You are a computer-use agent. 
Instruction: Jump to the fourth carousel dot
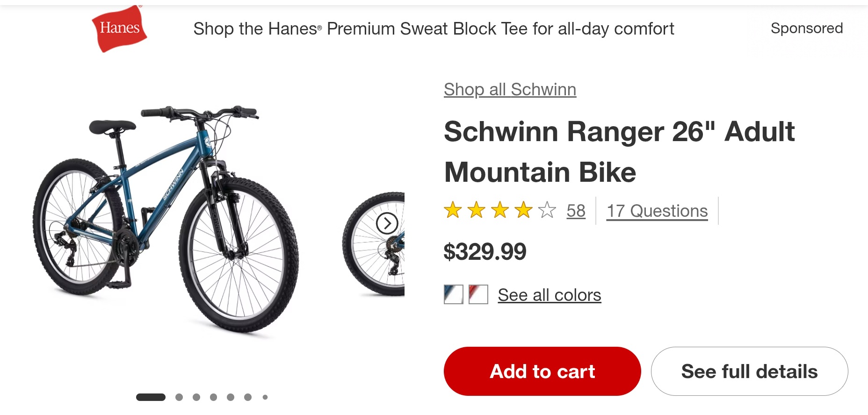[213, 397]
